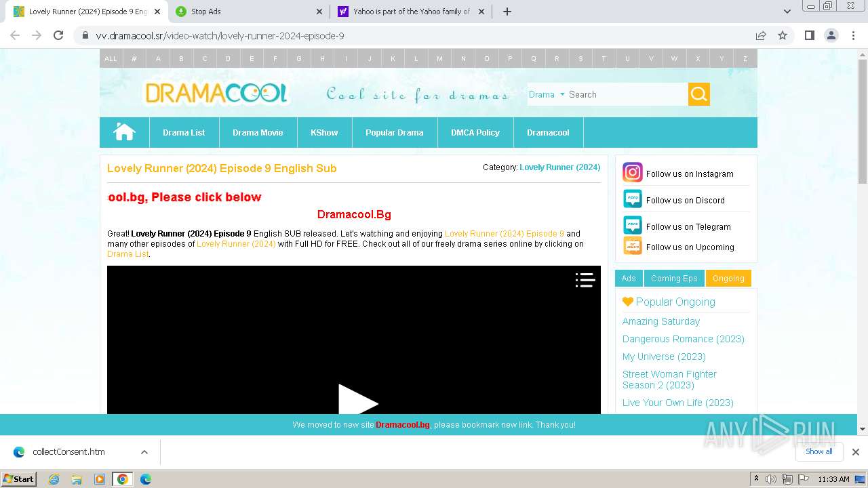Open File Explorer from the taskbar
The width and height of the screenshot is (868, 488).
(77, 479)
